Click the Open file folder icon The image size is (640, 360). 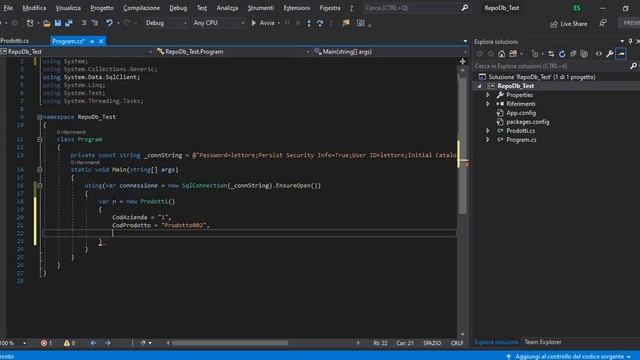(47, 23)
